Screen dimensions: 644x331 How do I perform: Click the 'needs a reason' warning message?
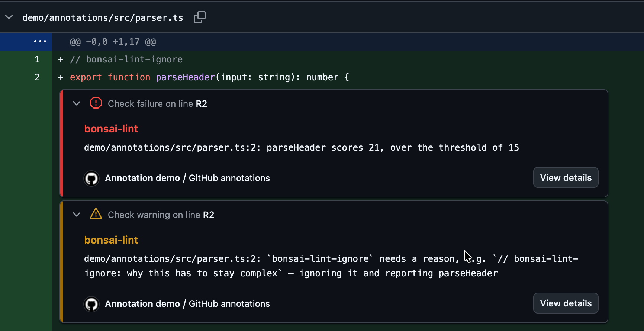click(331, 266)
